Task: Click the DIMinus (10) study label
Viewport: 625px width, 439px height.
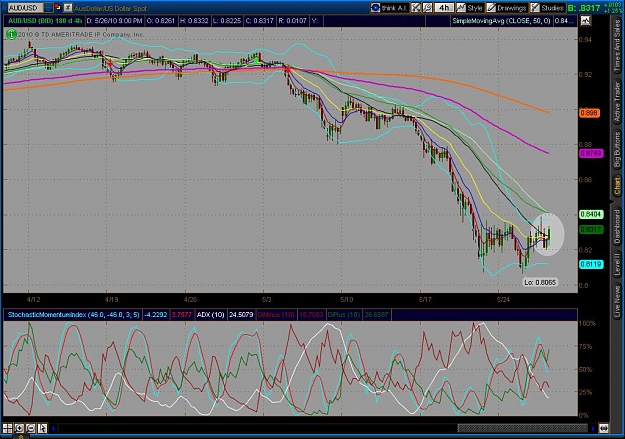Action: point(275,315)
